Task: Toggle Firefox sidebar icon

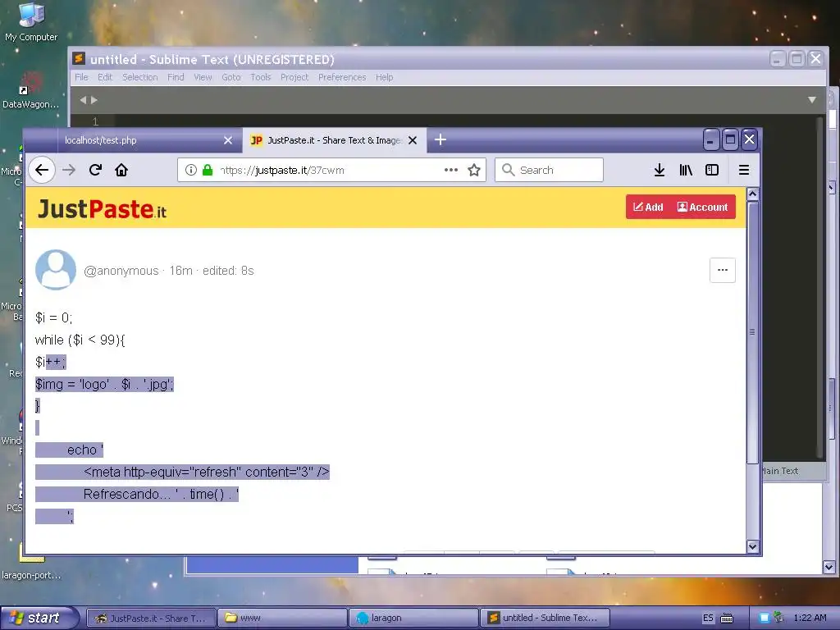Action: pos(712,171)
